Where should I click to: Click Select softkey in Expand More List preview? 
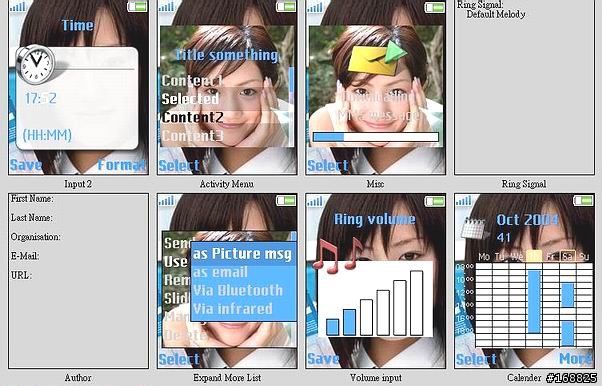tap(179, 359)
